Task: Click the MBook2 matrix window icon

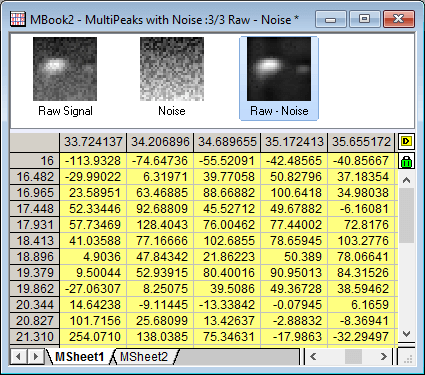Action: tap(18, 19)
